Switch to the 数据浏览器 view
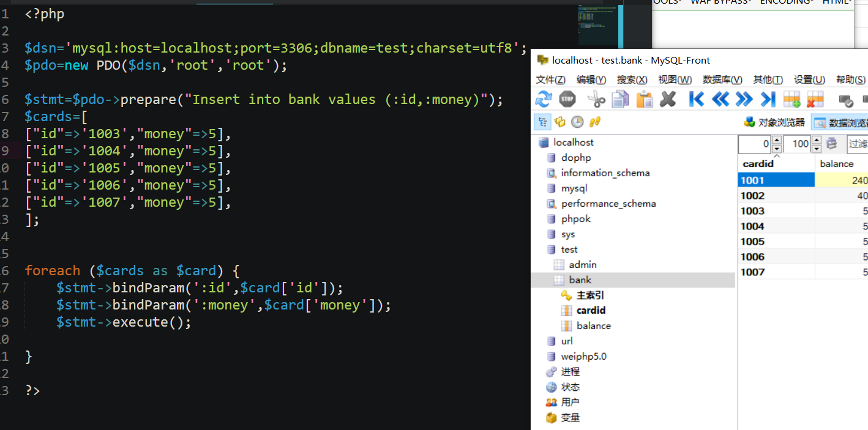 (x=840, y=123)
